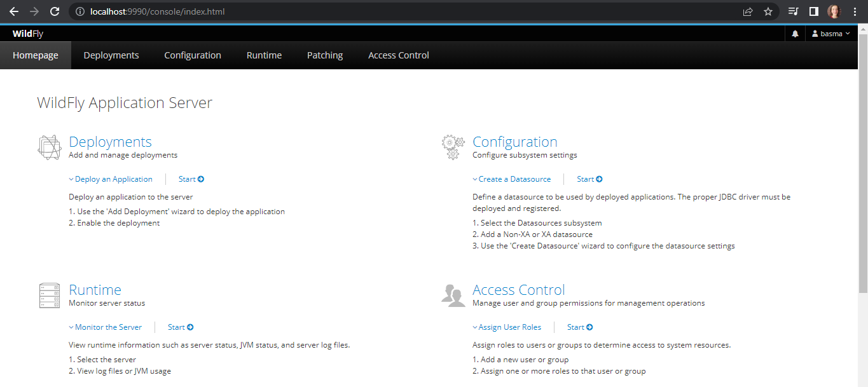The height and width of the screenshot is (387, 868).
Task: Switch to the Deployments tab
Action: point(111,55)
